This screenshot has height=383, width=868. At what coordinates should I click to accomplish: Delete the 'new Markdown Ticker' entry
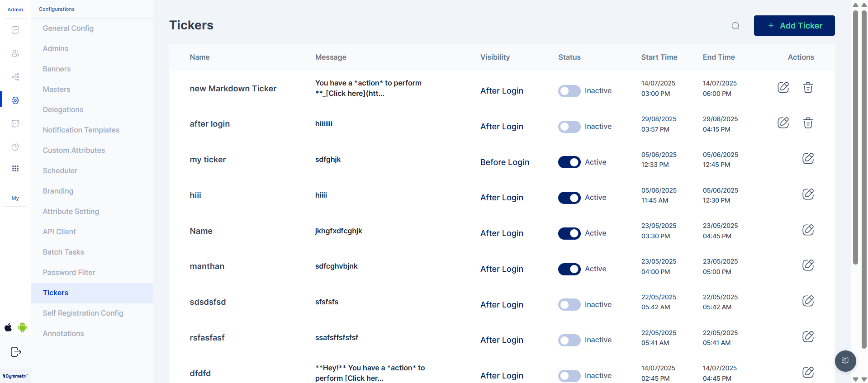[808, 87]
